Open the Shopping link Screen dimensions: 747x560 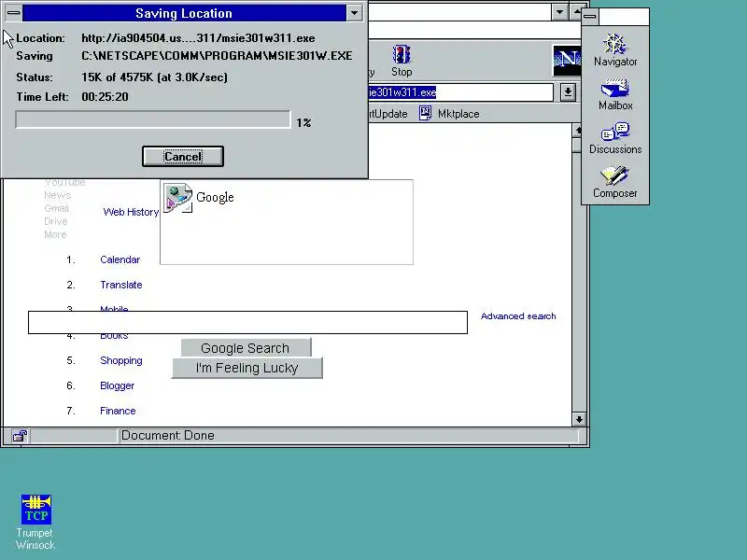tap(121, 360)
